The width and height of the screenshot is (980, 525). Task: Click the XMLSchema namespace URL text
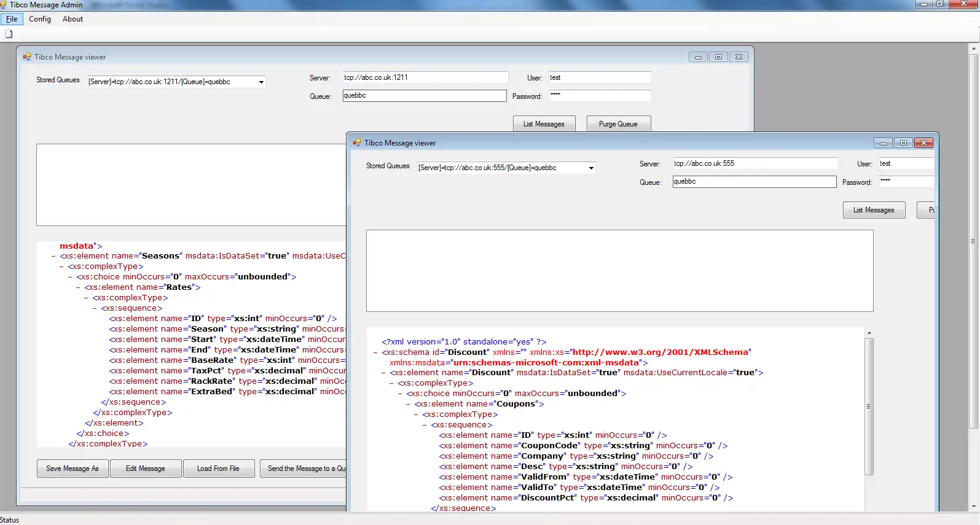[x=660, y=352]
